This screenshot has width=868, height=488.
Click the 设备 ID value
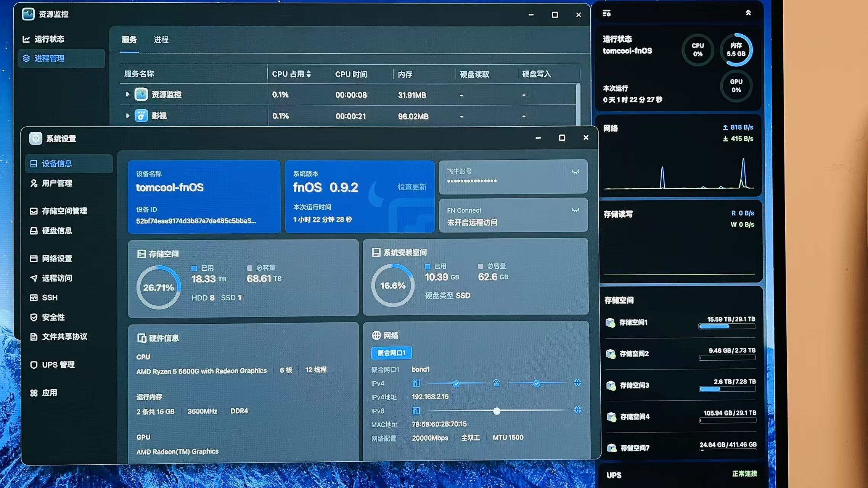(196, 221)
